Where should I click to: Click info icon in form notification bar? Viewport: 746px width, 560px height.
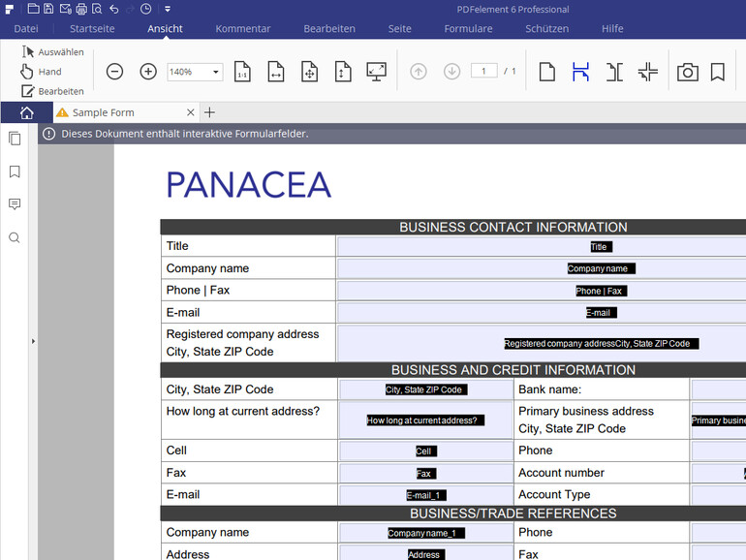point(49,134)
